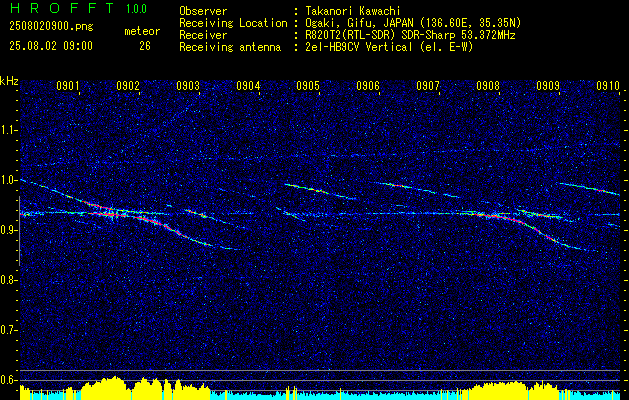Click the echo trace starting near 0905
Image resolution: width=629 pixels, height=400 pixels.
(x=320, y=191)
